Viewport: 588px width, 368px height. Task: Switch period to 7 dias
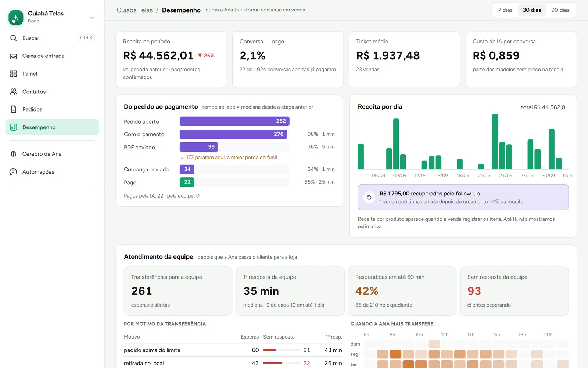coord(505,10)
